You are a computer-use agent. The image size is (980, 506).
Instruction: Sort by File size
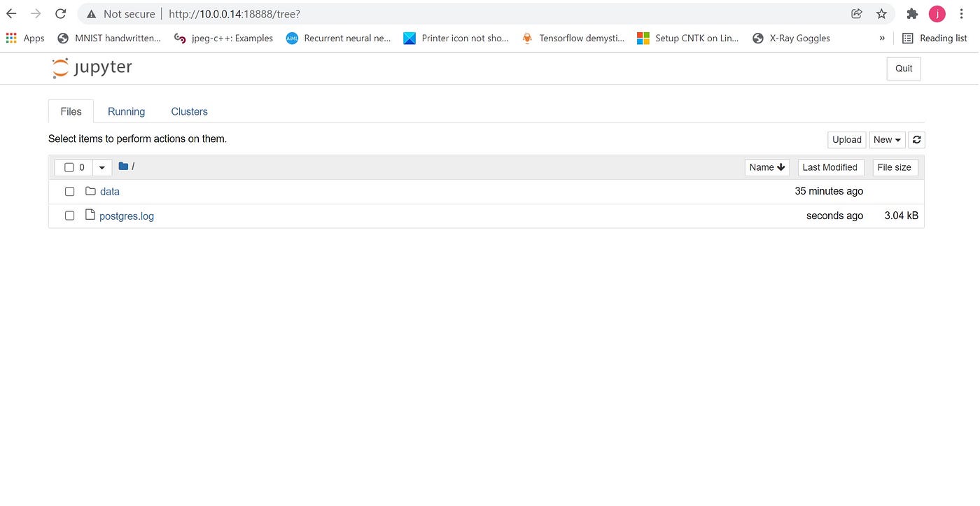point(895,167)
